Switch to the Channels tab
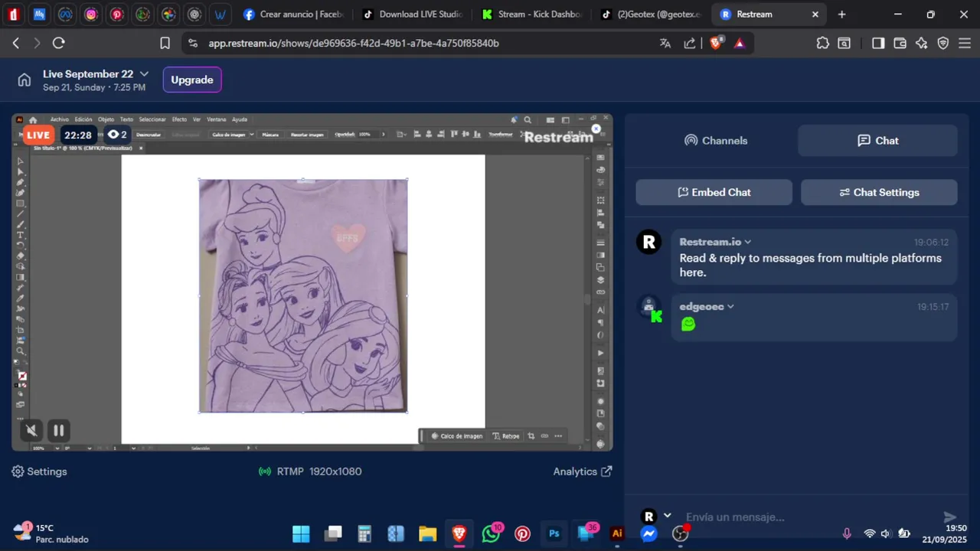Screen dimensions: 980x551 point(716,141)
